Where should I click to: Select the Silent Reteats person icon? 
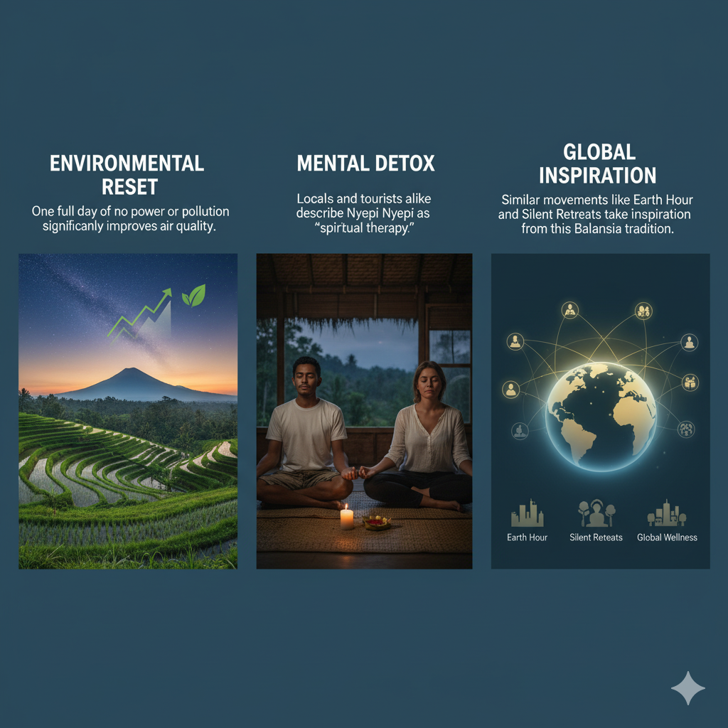click(596, 513)
